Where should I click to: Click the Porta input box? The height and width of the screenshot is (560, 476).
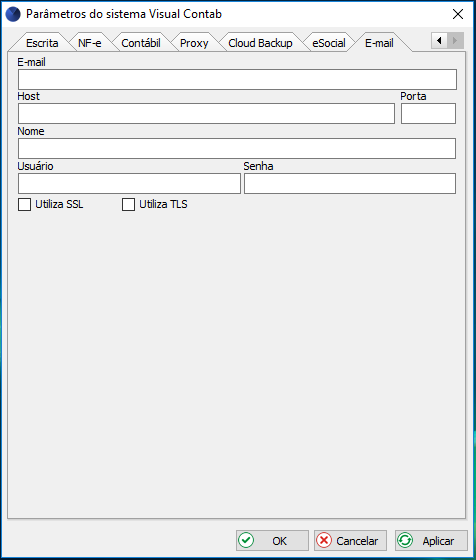pyautogui.click(x=428, y=114)
